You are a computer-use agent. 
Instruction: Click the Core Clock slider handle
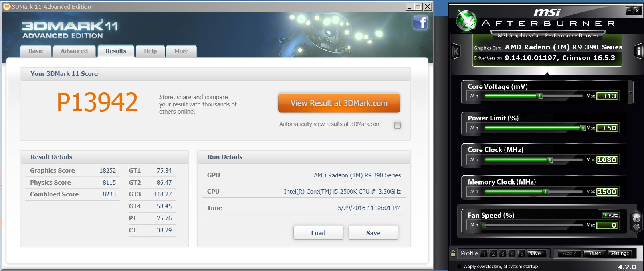(550, 160)
